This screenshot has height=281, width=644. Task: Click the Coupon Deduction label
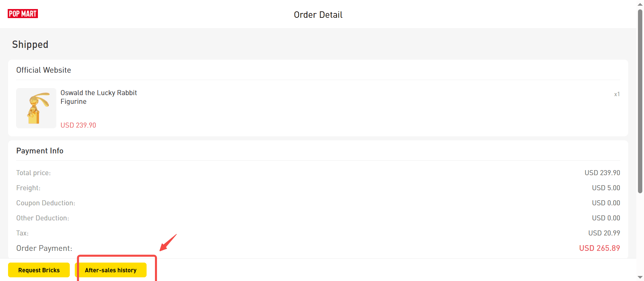[46, 203]
